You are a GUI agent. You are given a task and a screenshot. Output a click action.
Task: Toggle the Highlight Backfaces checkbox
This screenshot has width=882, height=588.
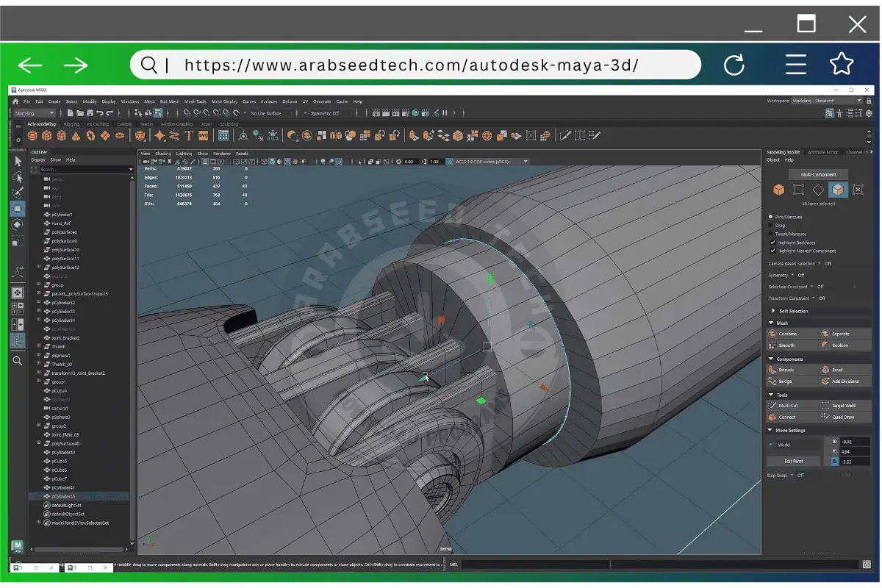[x=772, y=243]
